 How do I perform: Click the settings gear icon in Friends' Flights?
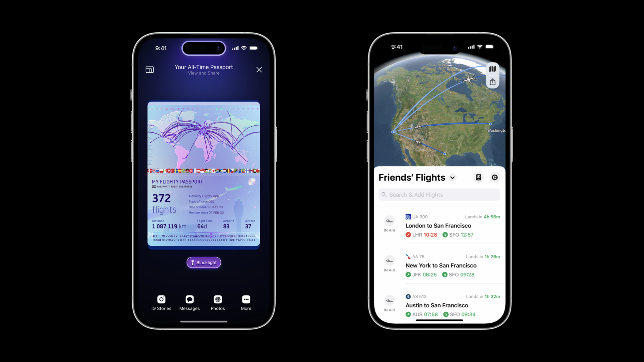tap(495, 177)
